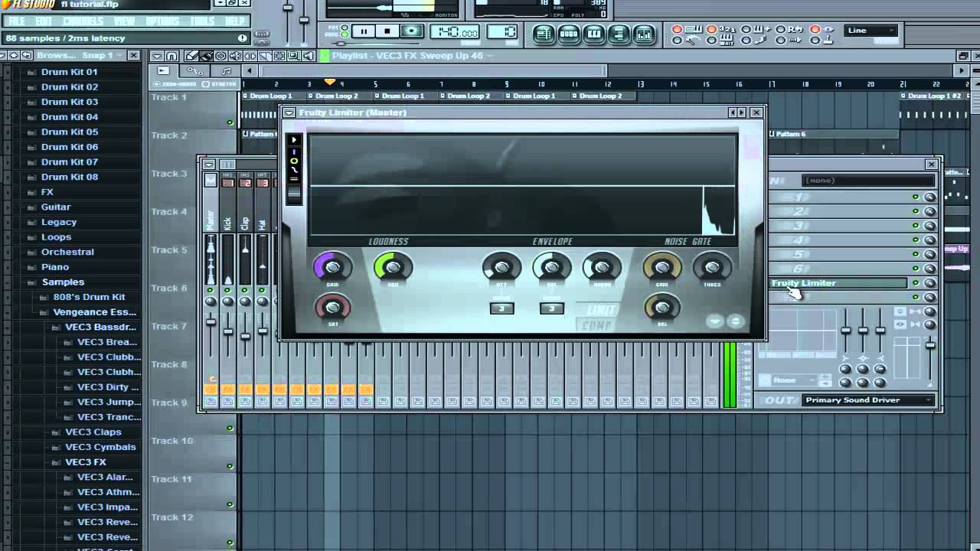Open the mixer window options arrow
Image resolution: width=980 pixels, height=551 pixels.
(208, 165)
